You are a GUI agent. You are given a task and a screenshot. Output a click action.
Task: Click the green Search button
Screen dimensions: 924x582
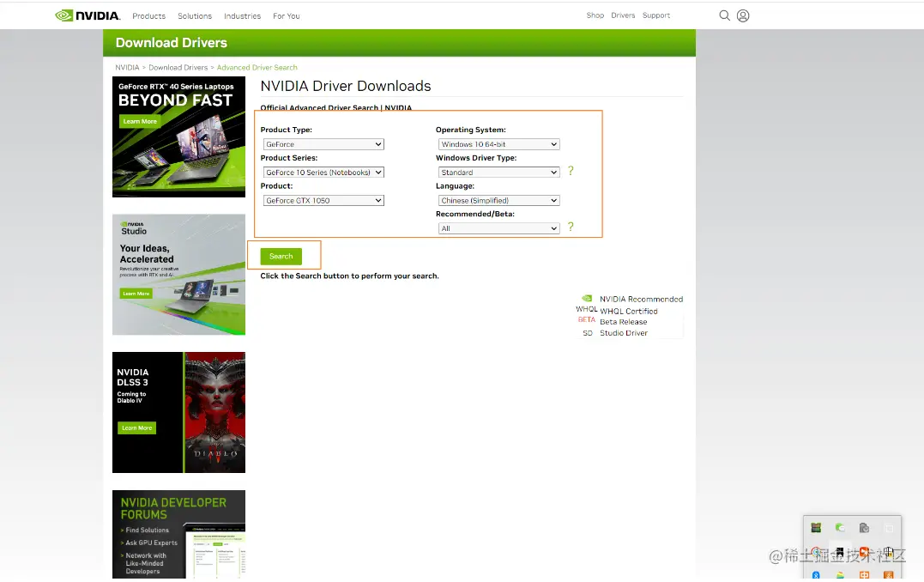281,256
